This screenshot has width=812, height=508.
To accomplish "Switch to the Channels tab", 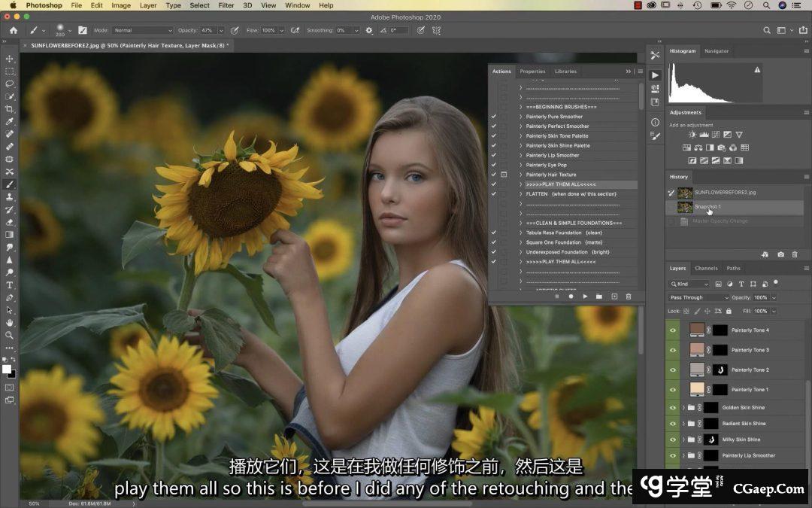I will (x=705, y=268).
